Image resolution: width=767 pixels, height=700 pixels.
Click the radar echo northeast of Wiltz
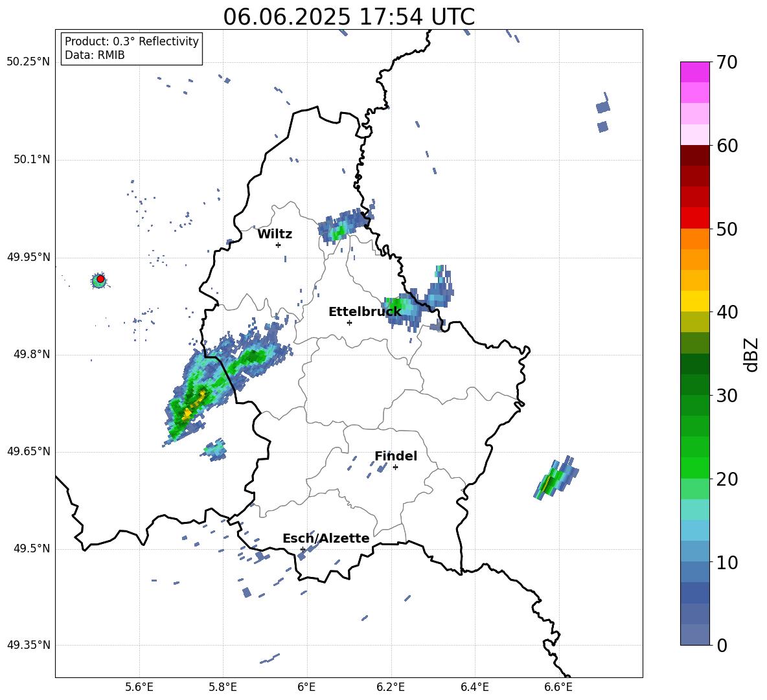(345, 225)
